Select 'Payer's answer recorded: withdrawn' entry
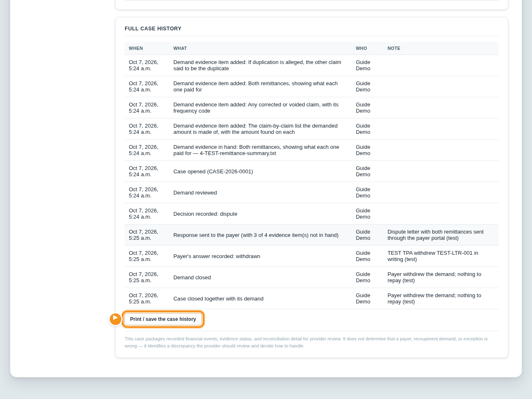Screen dimensions: 532x399 point(312,256)
